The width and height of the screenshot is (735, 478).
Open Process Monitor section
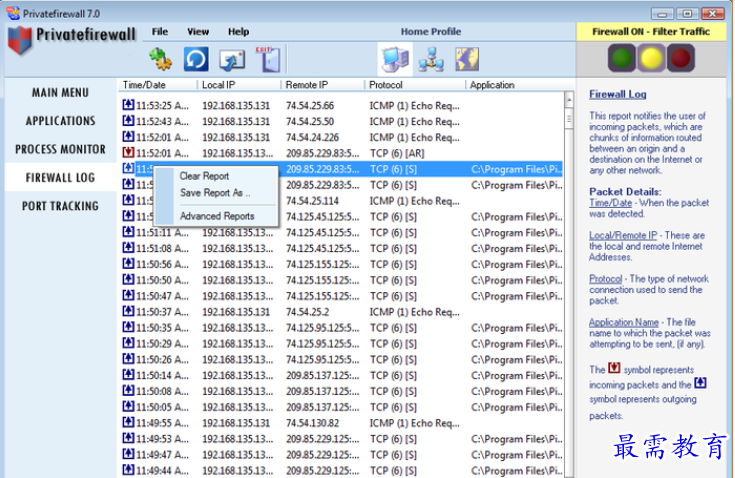click(x=60, y=149)
